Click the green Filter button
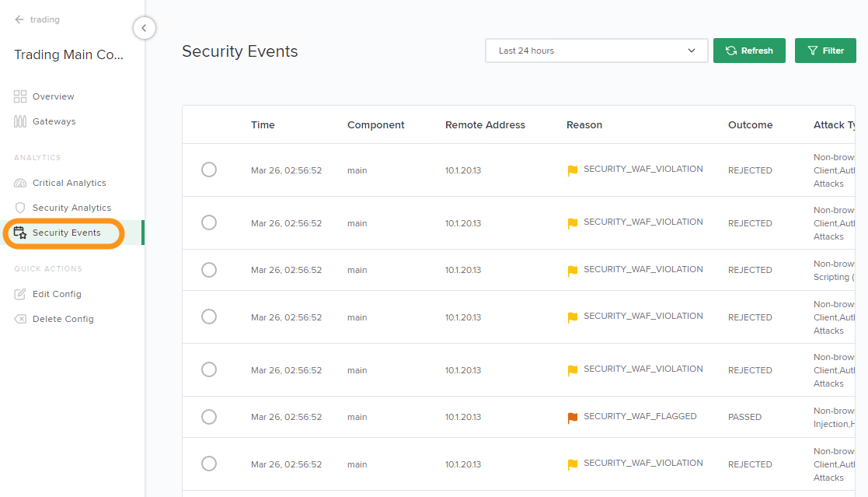 [825, 51]
